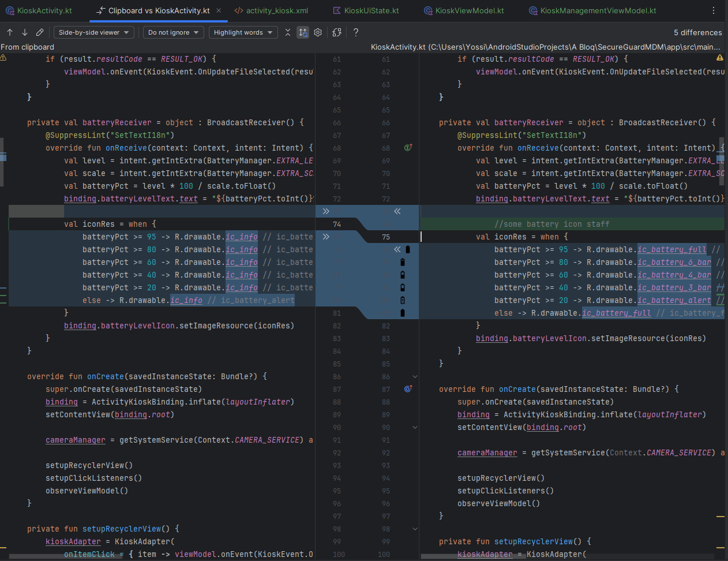
Task: Click cameraManager in the left pane
Action: pyautogui.click(x=76, y=440)
